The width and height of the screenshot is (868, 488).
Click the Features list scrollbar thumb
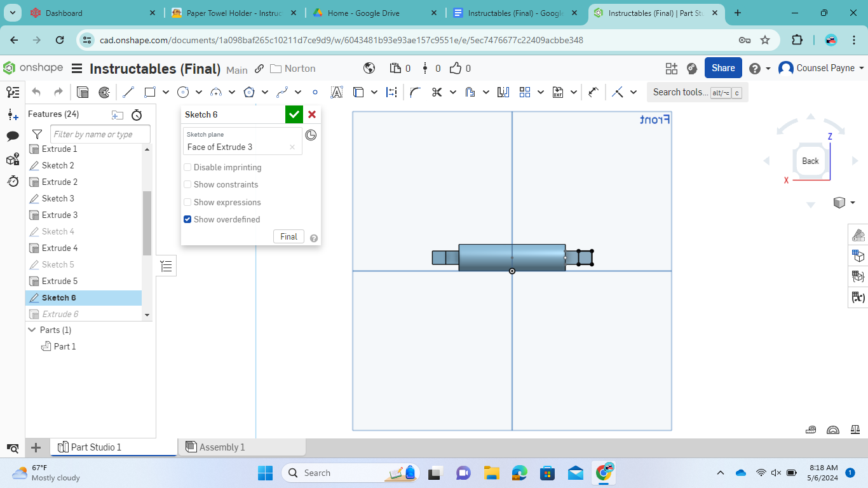(147, 222)
